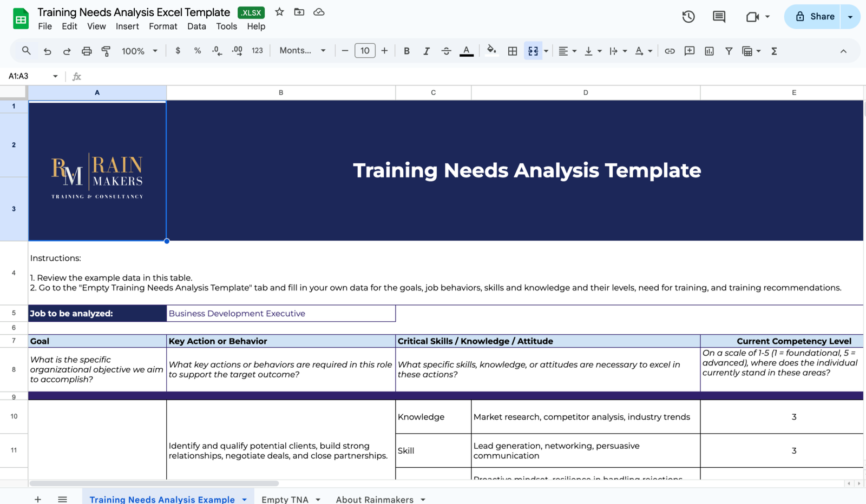Open the Format menu
The height and width of the screenshot is (504, 866).
pyautogui.click(x=163, y=26)
